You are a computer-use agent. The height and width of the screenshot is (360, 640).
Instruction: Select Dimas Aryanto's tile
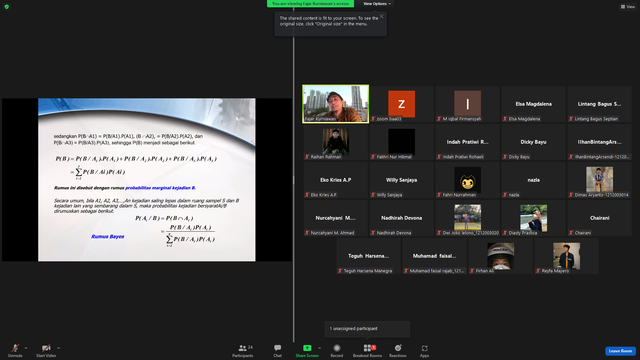[x=600, y=180]
